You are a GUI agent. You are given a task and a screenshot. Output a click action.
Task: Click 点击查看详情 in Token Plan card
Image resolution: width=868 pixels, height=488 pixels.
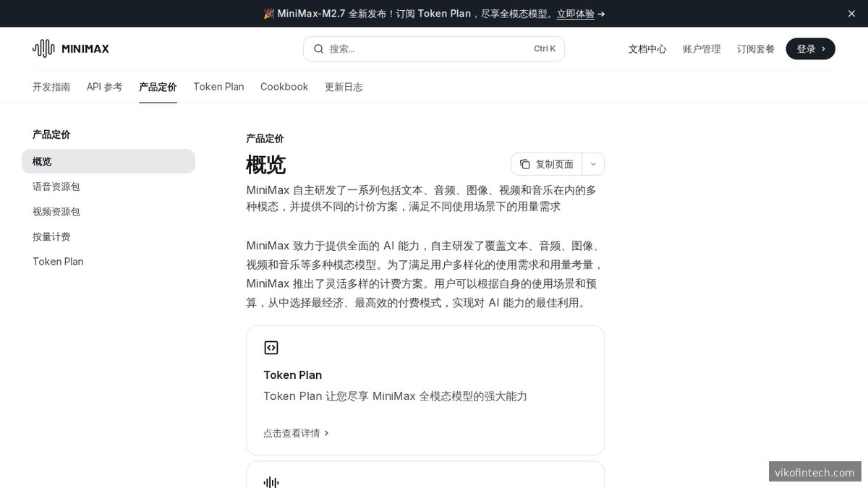pos(296,433)
